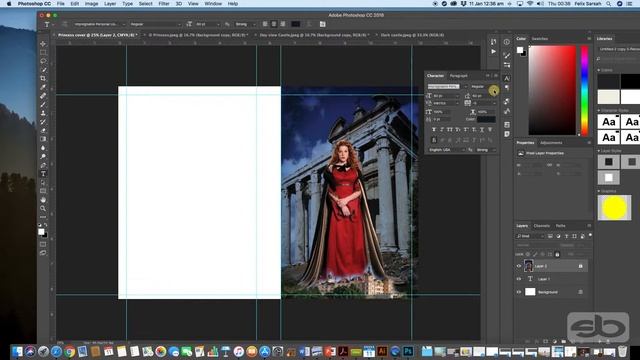Open the History panel icon
This screenshot has width=640, height=360.
pyautogui.click(x=493, y=42)
